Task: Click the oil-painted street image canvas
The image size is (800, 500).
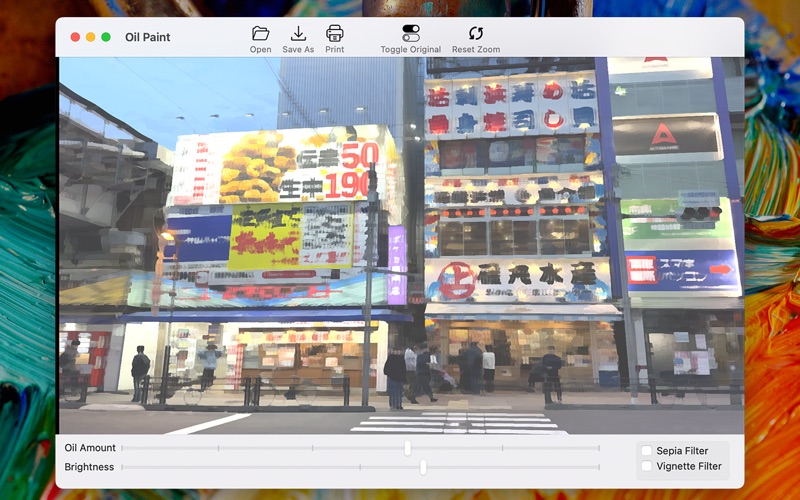Action: tap(402, 245)
